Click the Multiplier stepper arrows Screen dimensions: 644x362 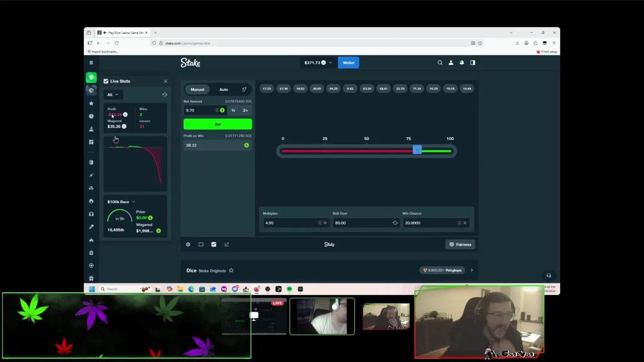coord(319,223)
